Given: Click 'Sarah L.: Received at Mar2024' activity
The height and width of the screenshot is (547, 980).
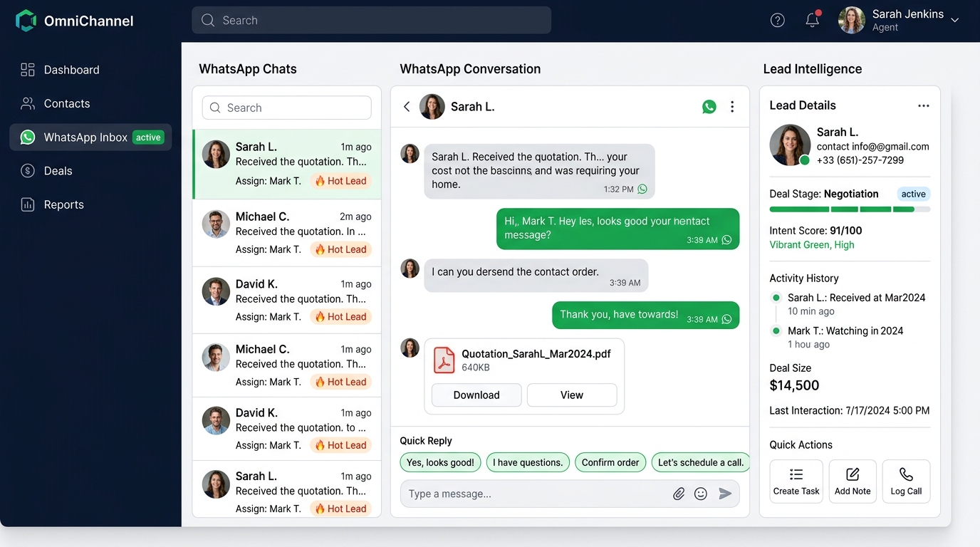Looking at the screenshot, I should click(x=856, y=298).
